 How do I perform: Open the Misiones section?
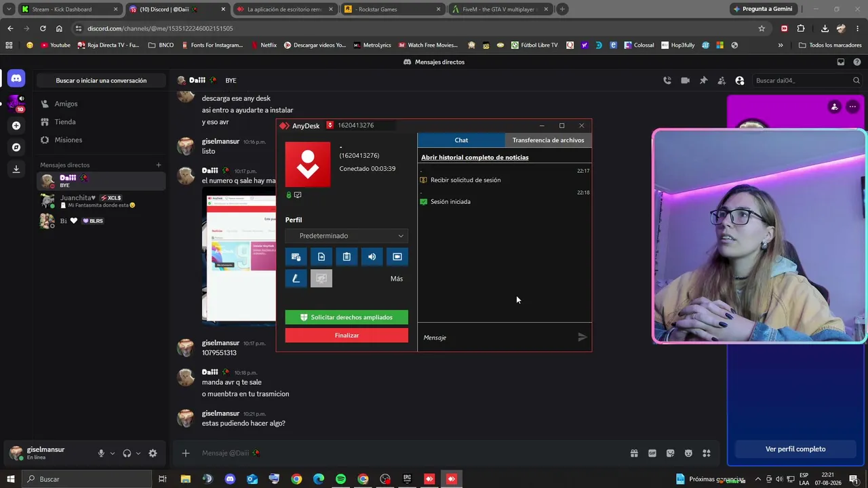(101, 140)
